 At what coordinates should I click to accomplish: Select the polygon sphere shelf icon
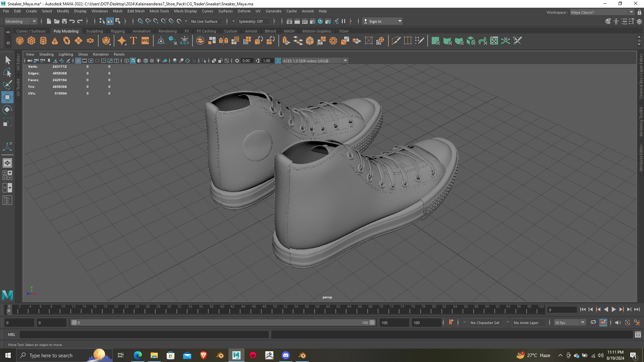pyautogui.click(x=20, y=41)
